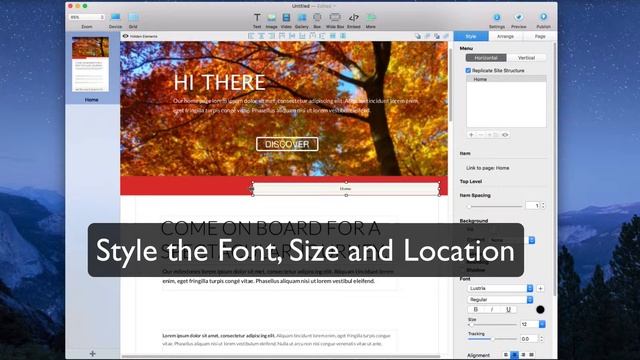Open the Background fill type dropdown
This screenshot has width=640, height=360.
(x=511, y=240)
